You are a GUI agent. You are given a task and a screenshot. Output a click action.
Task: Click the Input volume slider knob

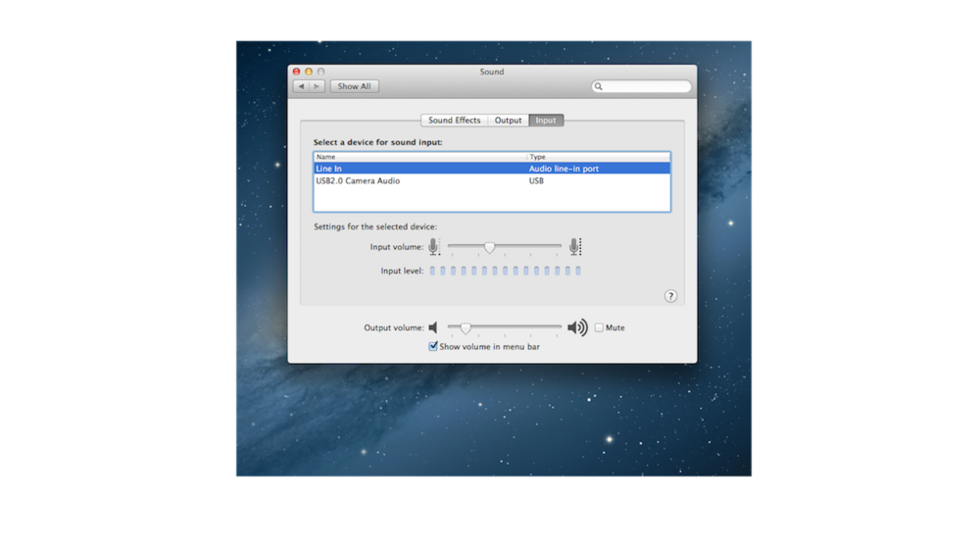489,248
